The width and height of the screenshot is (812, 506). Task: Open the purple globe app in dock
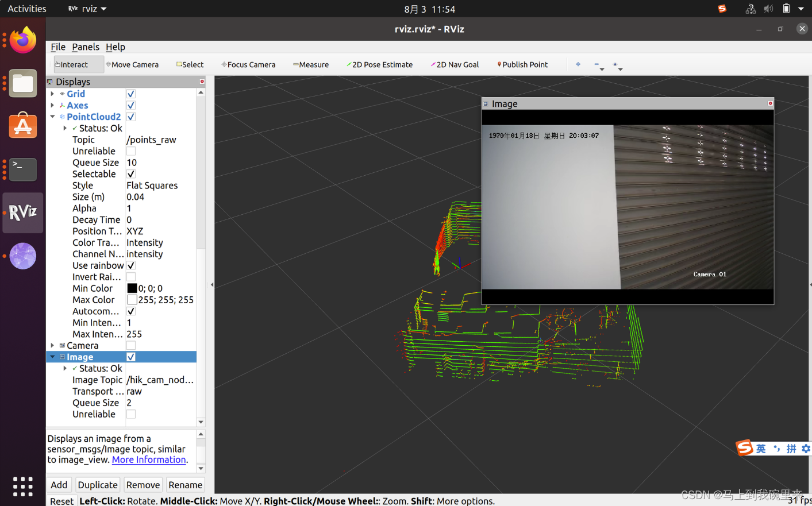(x=23, y=256)
